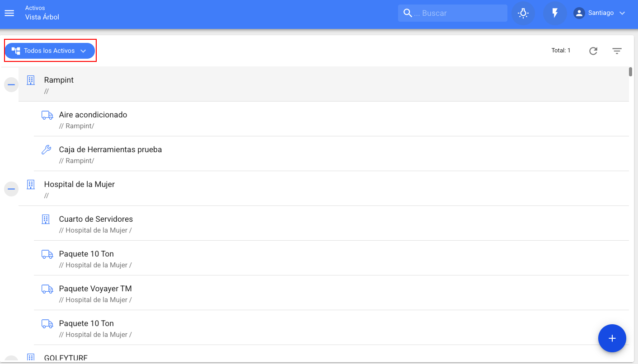Screen dimensions: 638x364
Task: Select the Hospital de la Mujer row
Action: (80, 184)
